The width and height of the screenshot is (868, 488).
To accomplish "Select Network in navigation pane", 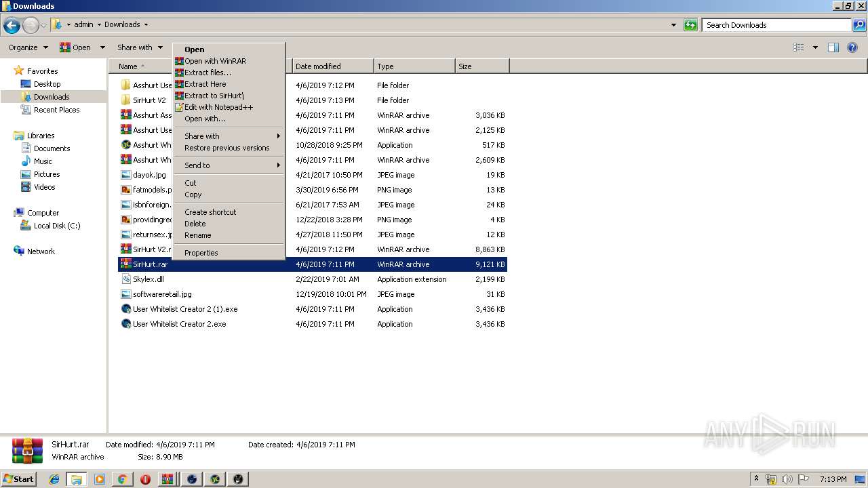I will coord(41,251).
